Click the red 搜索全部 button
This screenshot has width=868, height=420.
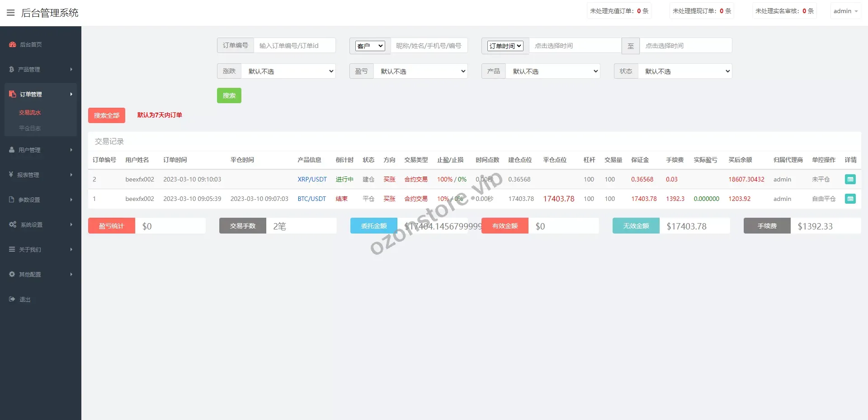click(106, 115)
